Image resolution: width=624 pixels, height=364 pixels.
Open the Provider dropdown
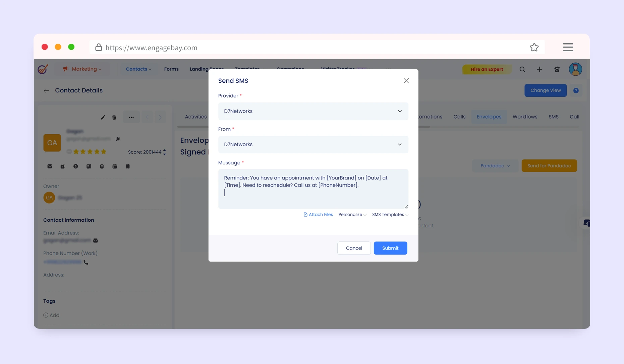313,111
